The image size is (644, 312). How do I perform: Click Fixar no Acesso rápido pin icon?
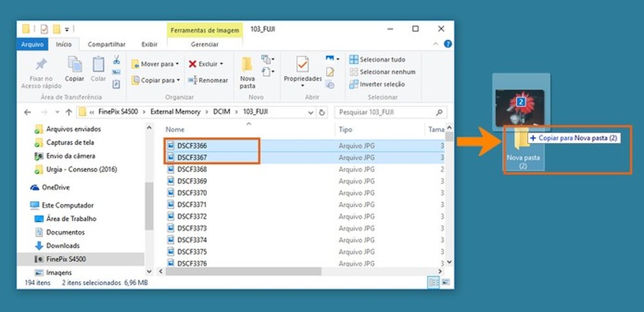[41, 64]
